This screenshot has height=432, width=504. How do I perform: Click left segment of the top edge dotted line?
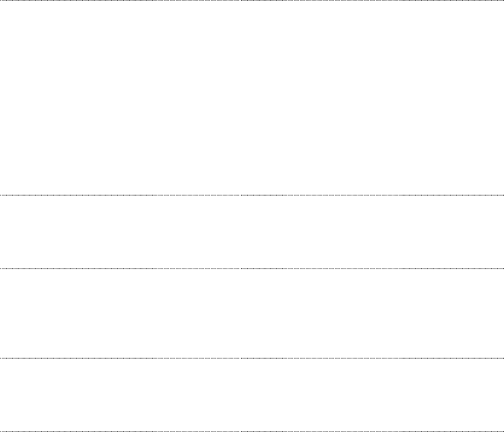point(120,0)
